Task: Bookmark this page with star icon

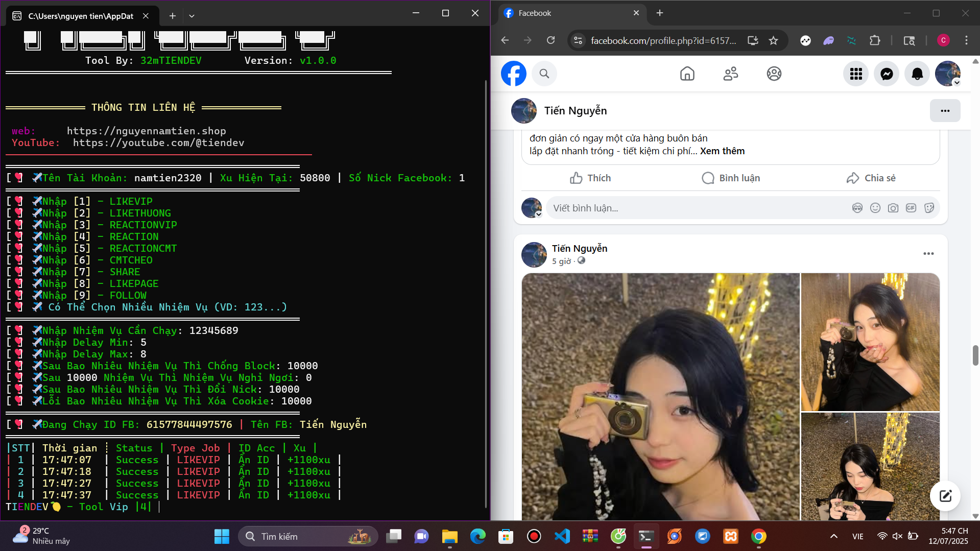Action: [x=774, y=40]
